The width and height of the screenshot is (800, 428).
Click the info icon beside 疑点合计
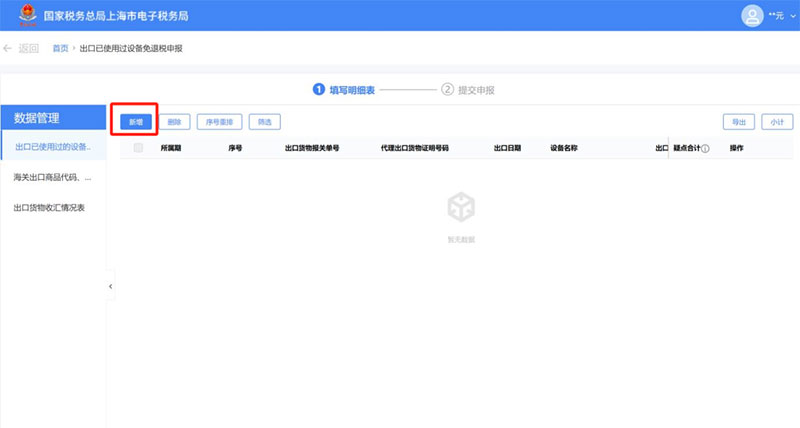point(705,148)
